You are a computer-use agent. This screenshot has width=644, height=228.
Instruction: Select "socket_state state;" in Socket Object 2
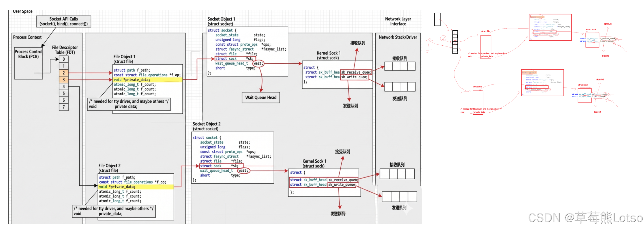point(225,143)
